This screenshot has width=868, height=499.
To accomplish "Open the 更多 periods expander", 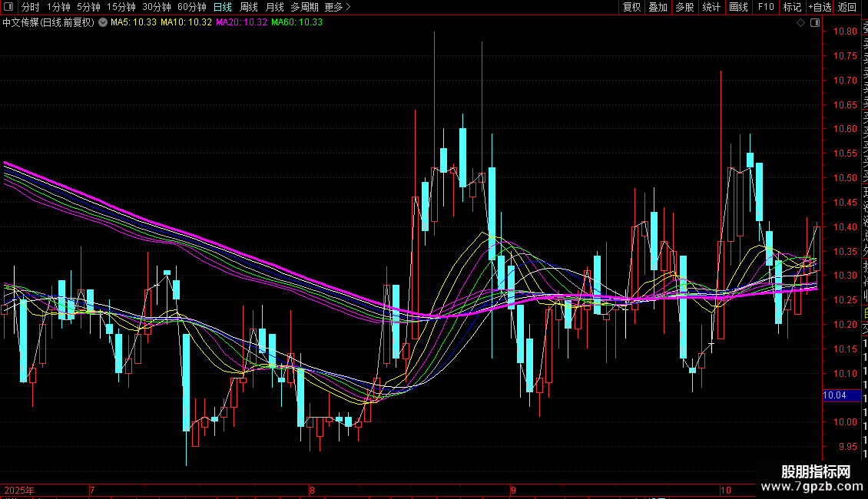I will point(337,7).
